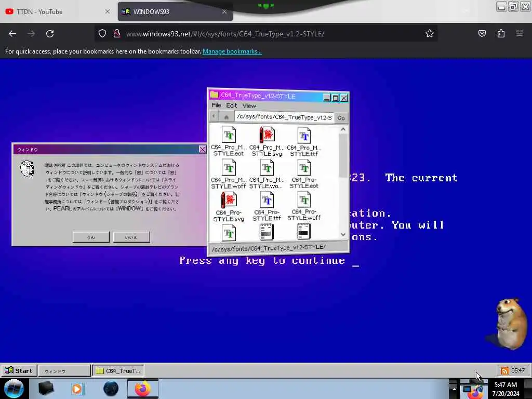Image resolution: width=532 pixels, height=399 pixels.
Task: Click the shield tracking protection icon
Action: (102, 34)
